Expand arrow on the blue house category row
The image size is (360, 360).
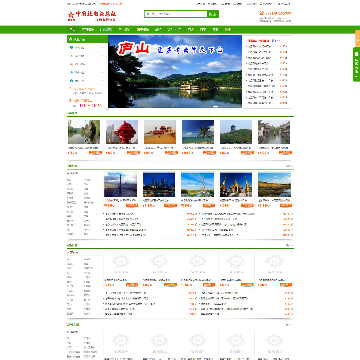click(x=103, y=81)
